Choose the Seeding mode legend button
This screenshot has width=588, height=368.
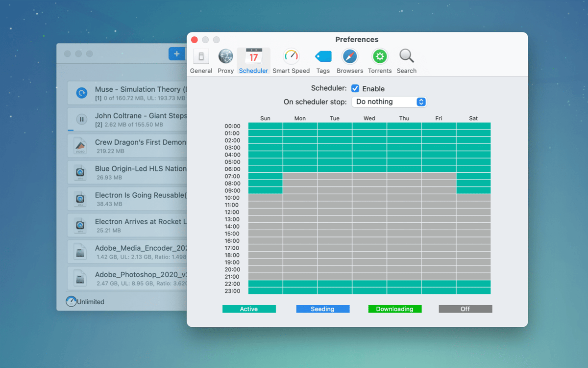tap(322, 309)
